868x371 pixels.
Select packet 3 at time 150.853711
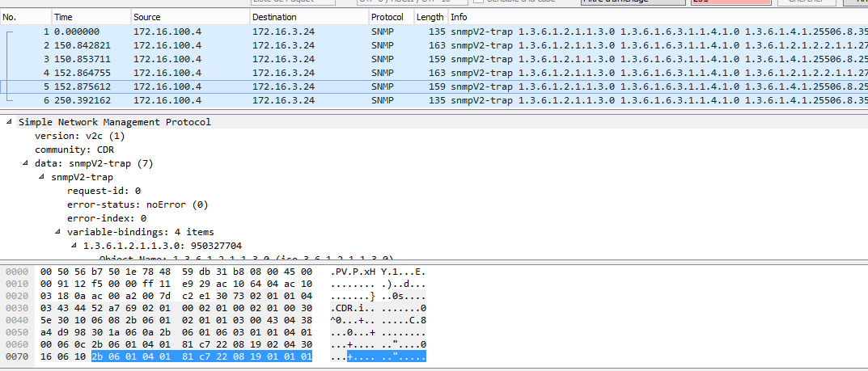[434, 59]
